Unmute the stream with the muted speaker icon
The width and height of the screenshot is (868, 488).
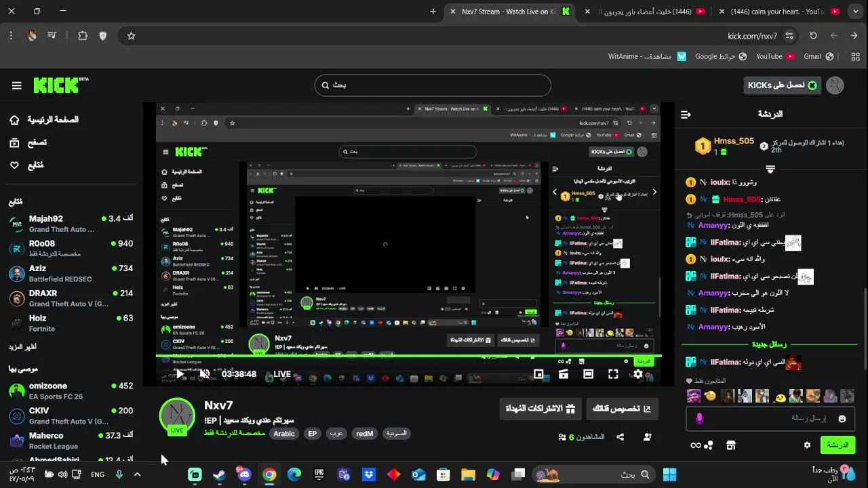point(204,374)
